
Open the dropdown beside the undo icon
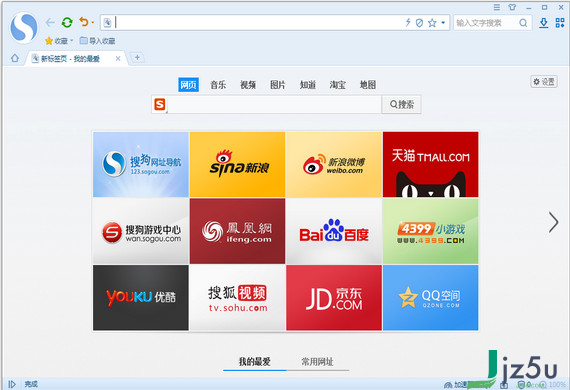pos(93,23)
